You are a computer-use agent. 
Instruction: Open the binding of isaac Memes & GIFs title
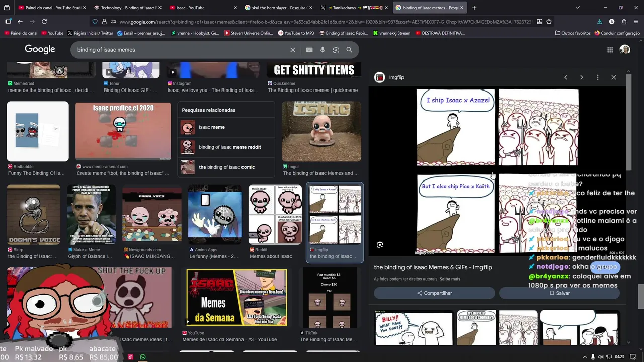tap(433, 267)
